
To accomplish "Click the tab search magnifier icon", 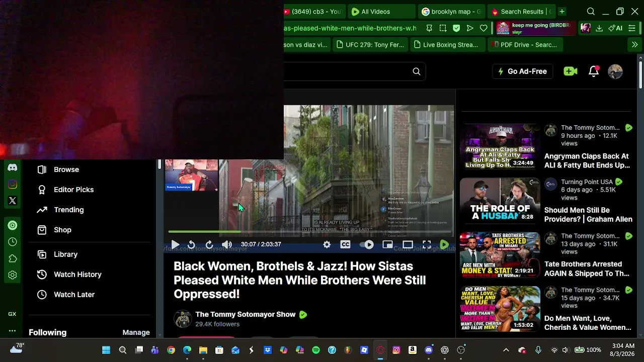I will [x=591, y=12].
